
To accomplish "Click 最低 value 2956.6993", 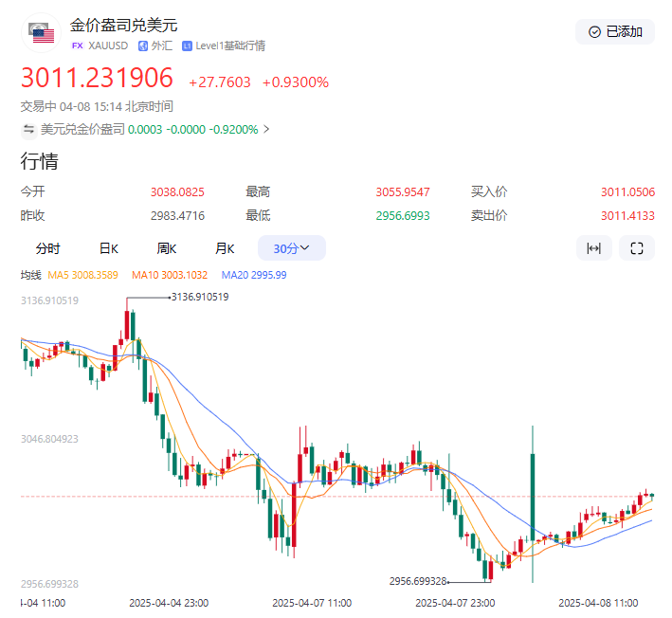I will (403, 215).
